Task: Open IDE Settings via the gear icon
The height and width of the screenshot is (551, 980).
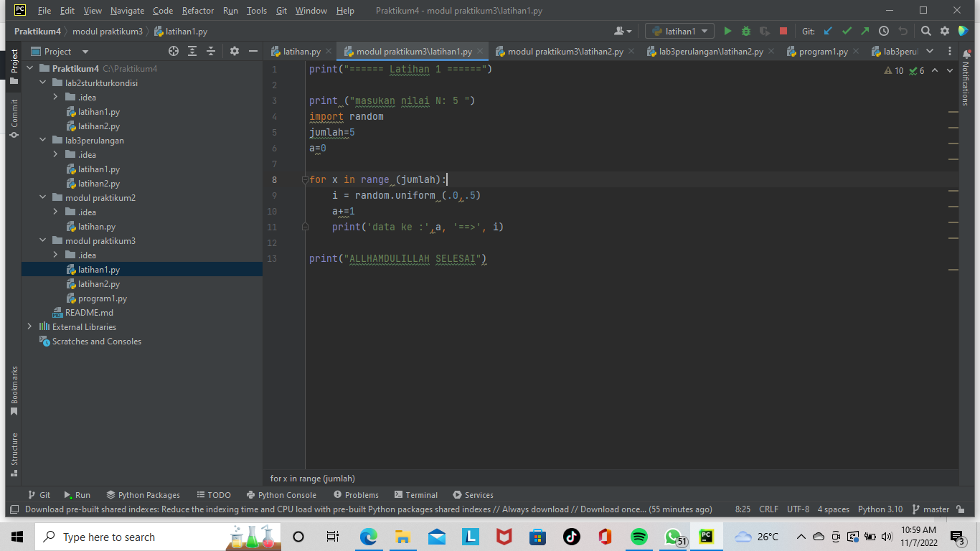Action: 945,31
